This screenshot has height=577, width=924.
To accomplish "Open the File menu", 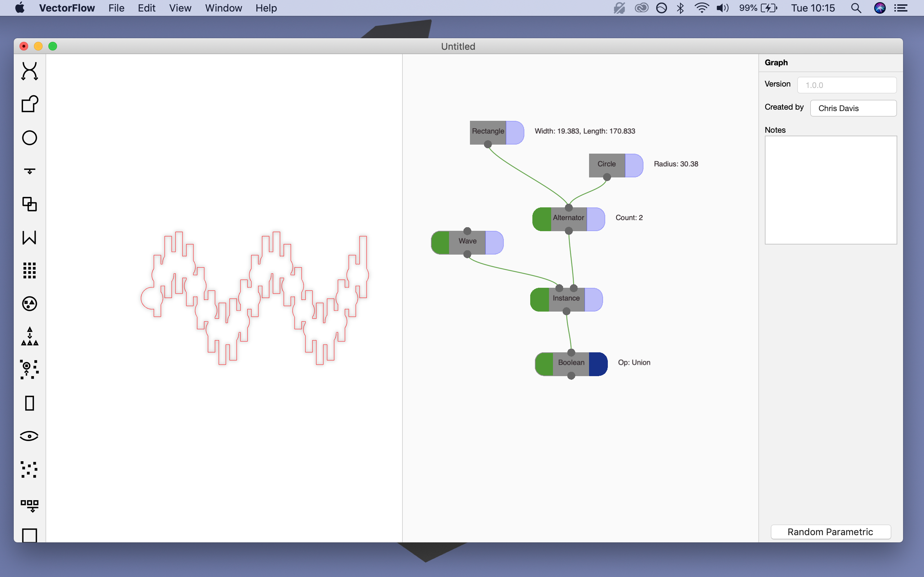I will tap(116, 8).
